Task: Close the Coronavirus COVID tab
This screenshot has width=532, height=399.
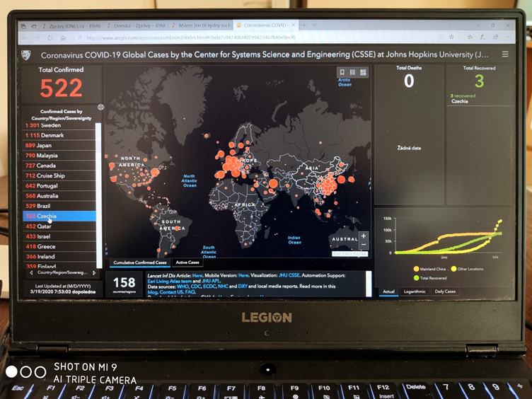Action: pos(294,25)
